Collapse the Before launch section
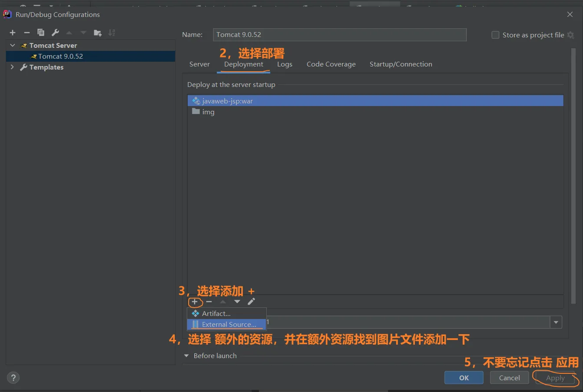This screenshot has height=392, width=583. pyautogui.click(x=186, y=355)
